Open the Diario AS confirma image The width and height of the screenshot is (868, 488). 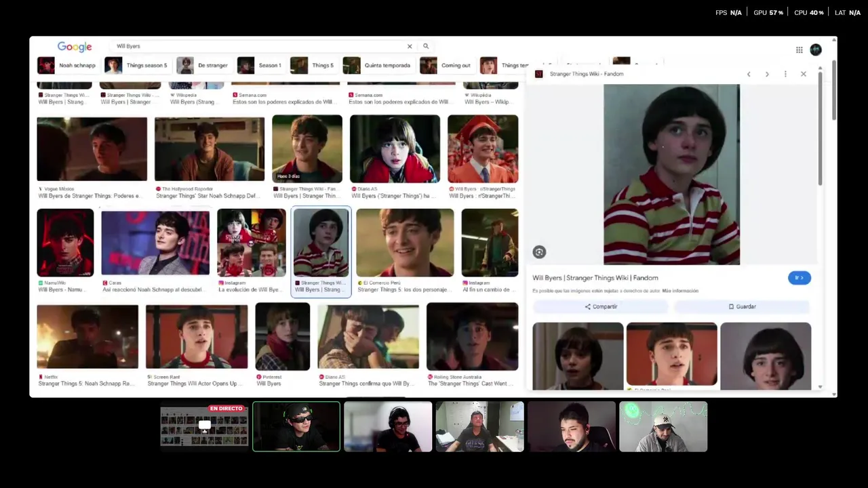[x=368, y=337]
